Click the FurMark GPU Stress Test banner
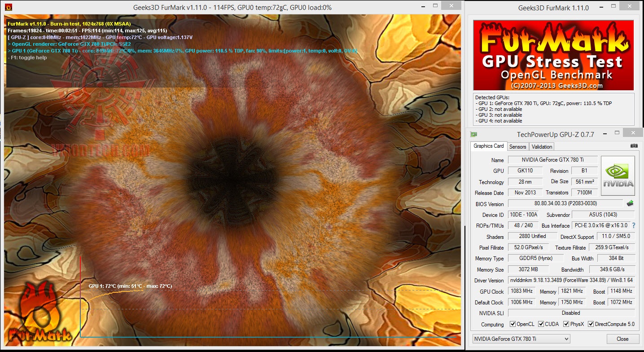The height and width of the screenshot is (352, 644). click(x=553, y=55)
